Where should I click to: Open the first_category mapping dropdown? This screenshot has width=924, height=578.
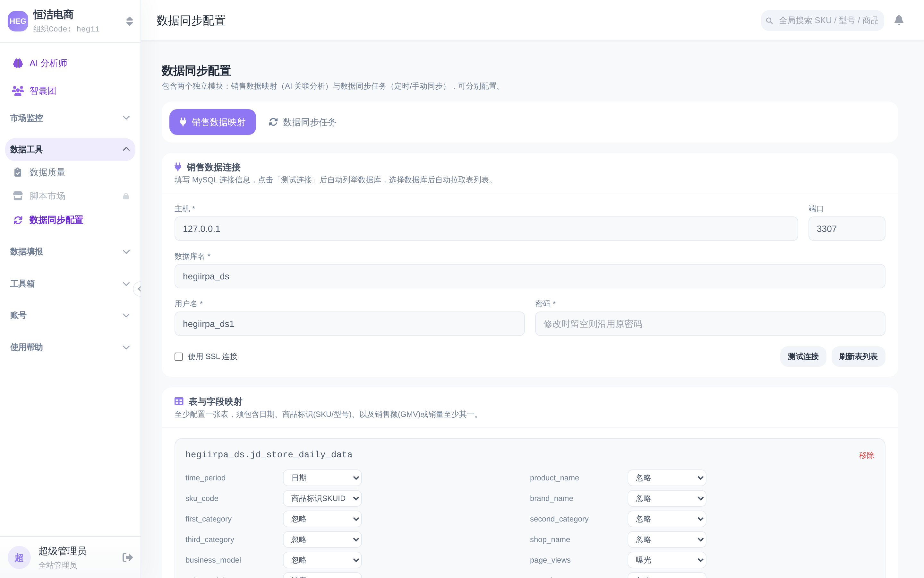click(322, 519)
